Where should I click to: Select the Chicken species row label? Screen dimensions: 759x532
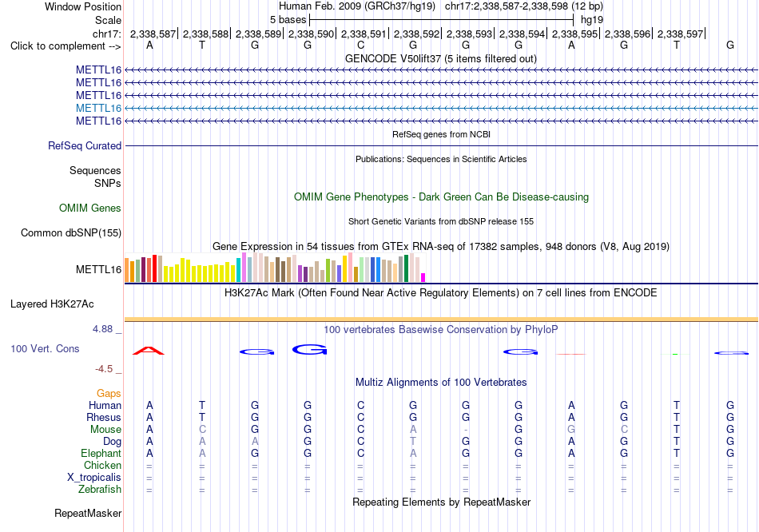(x=102, y=465)
